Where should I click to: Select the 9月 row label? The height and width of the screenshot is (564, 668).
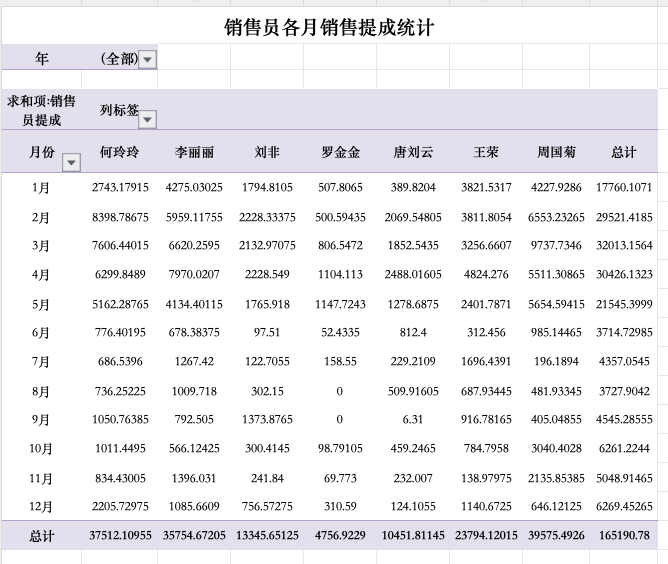pyautogui.click(x=41, y=420)
